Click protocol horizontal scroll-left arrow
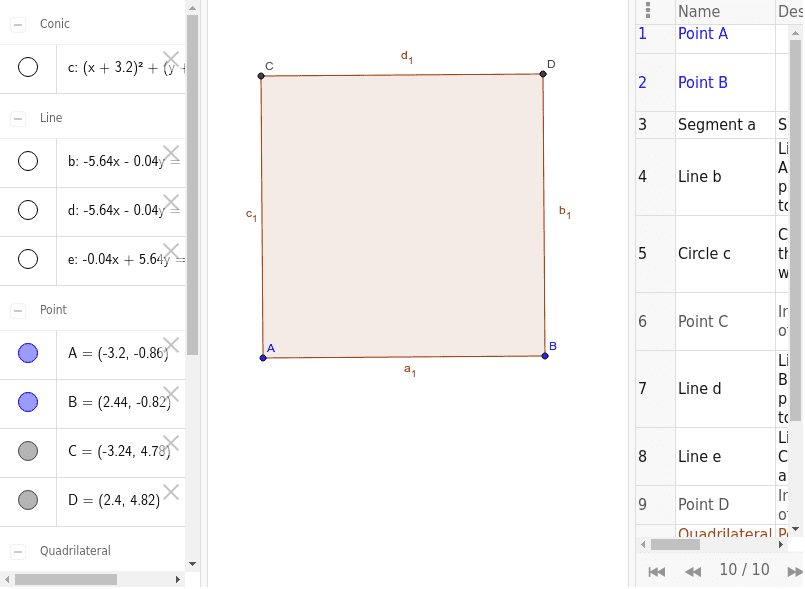The width and height of the screenshot is (805, 589). 644,544
